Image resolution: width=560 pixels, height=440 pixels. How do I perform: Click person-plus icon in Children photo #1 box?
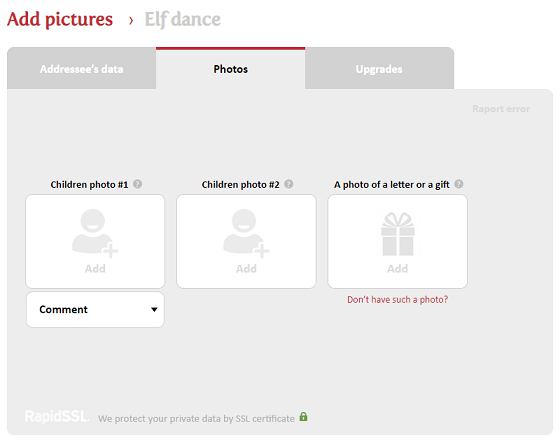pos(95,233)
